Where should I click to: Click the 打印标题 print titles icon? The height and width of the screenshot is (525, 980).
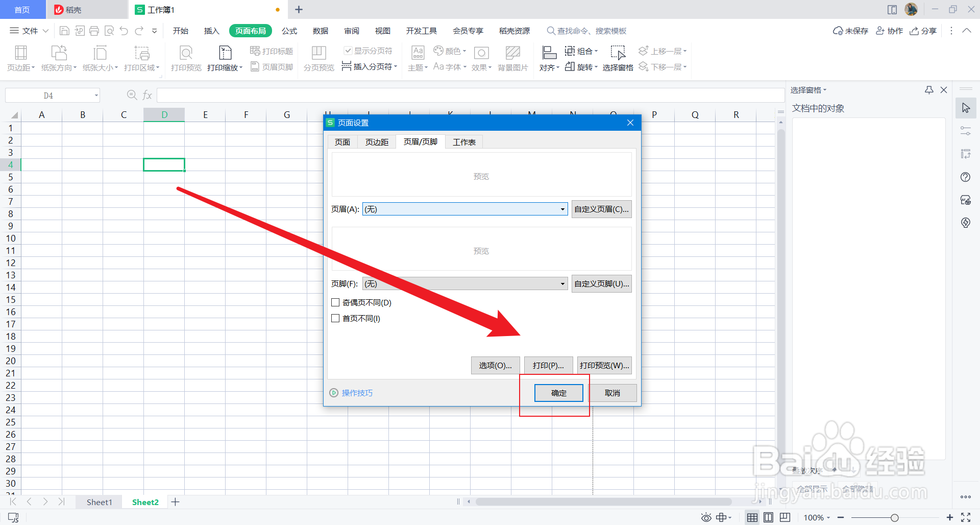pos(272,51)
